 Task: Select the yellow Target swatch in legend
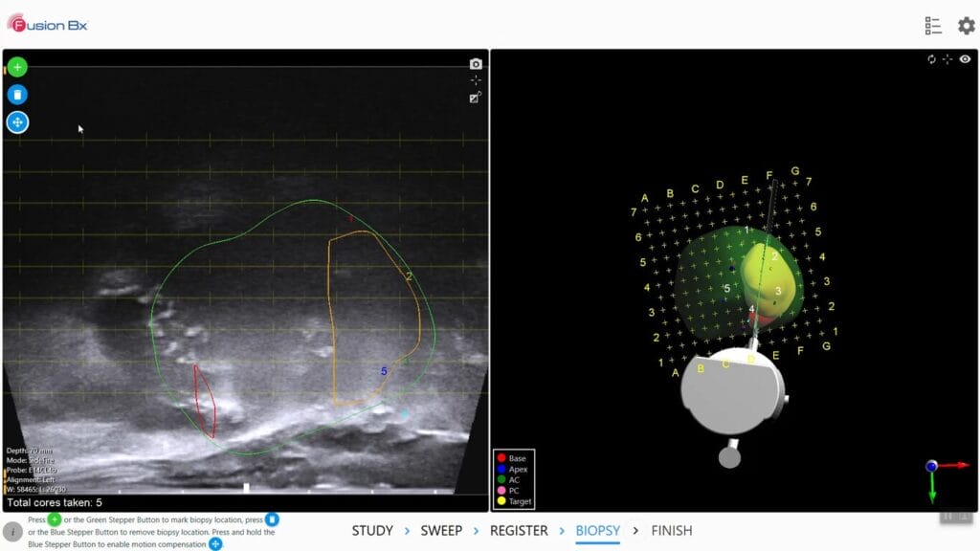click(502, 500)
